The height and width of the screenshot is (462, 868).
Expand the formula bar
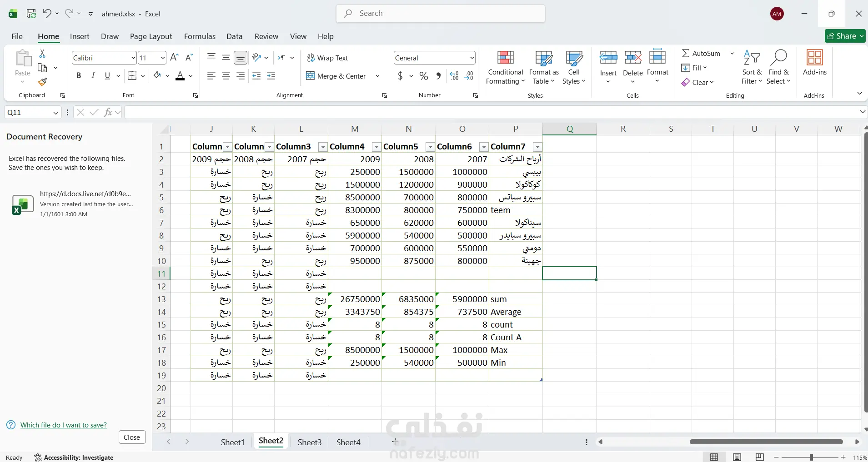pyautogui.click(x=862, y=112)
